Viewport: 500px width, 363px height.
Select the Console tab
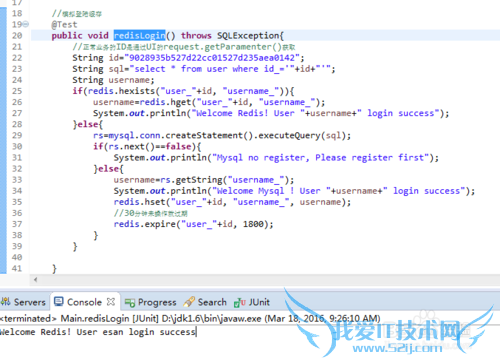[x=84, y=302]
